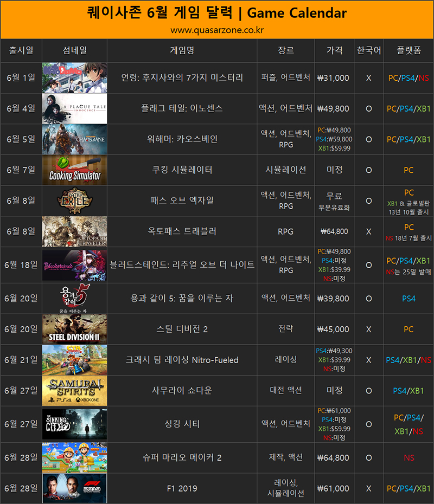Screen dimensions: 434x504
Task: Open the 용과 같이 5 logo thumbnail
Action: (75, 299)
